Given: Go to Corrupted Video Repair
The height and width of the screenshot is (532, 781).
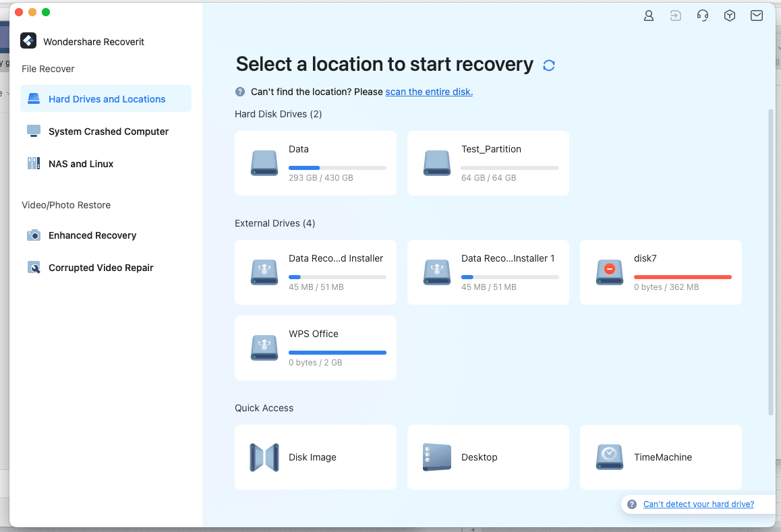Looking at the screenshot, I should 100,268.
